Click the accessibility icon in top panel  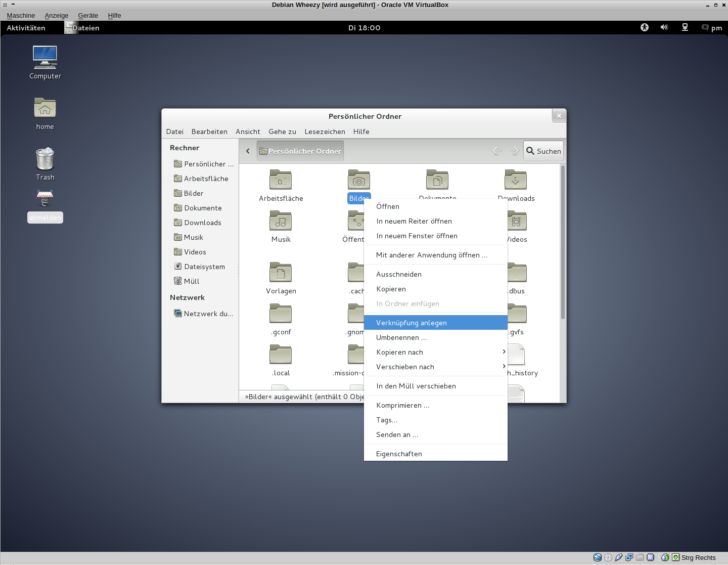pyautogui.click(x=644, y=27)
